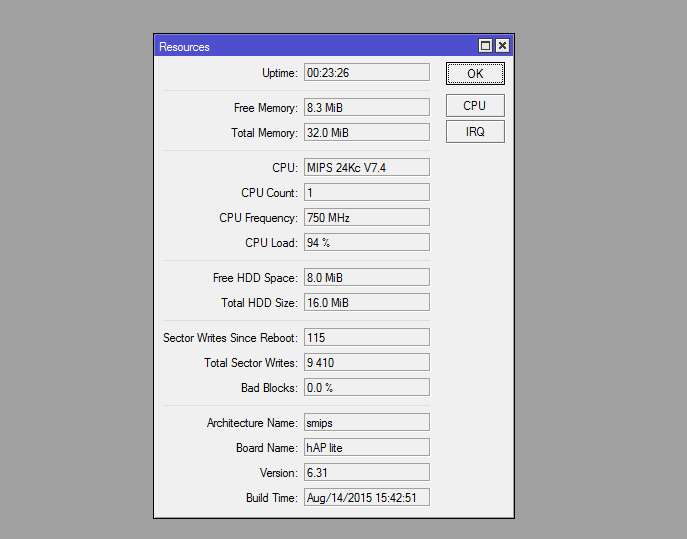Maximize the Resources window
This screenshot has height=539, width=687.
pos(486,46)
